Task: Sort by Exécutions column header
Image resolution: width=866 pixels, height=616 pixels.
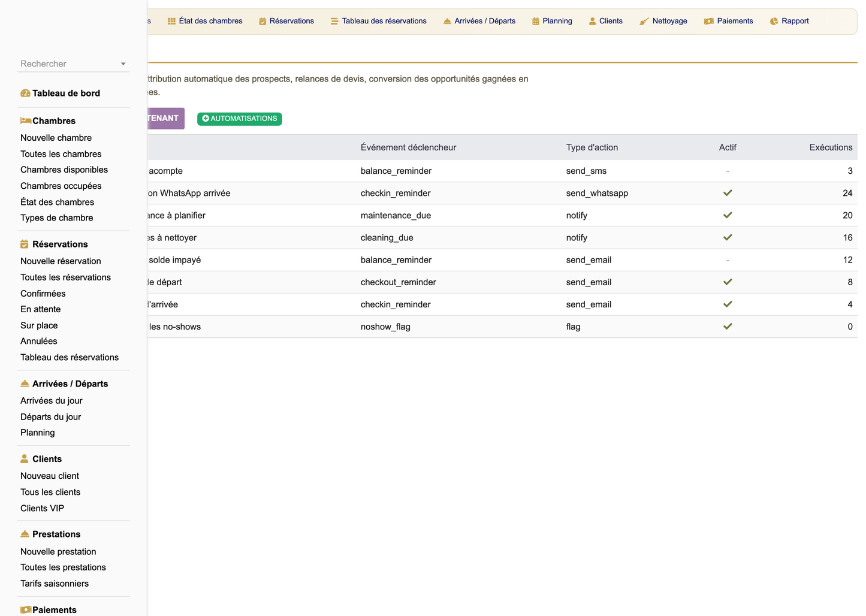Action: point(831,147)
